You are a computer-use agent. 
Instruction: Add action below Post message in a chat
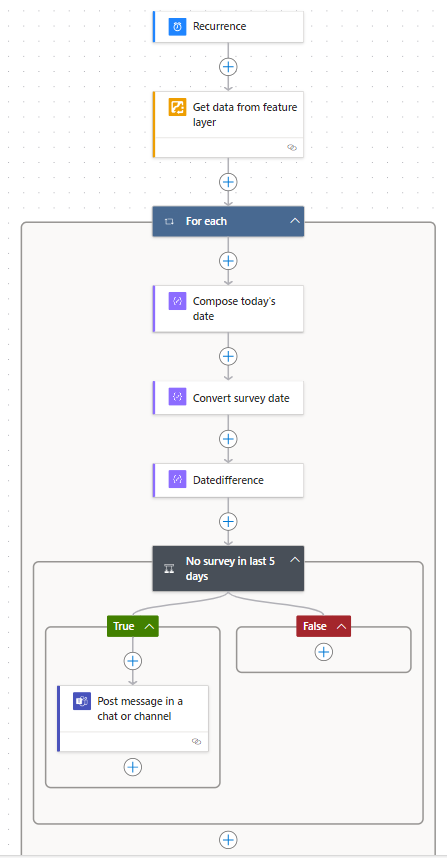point(133,767)
